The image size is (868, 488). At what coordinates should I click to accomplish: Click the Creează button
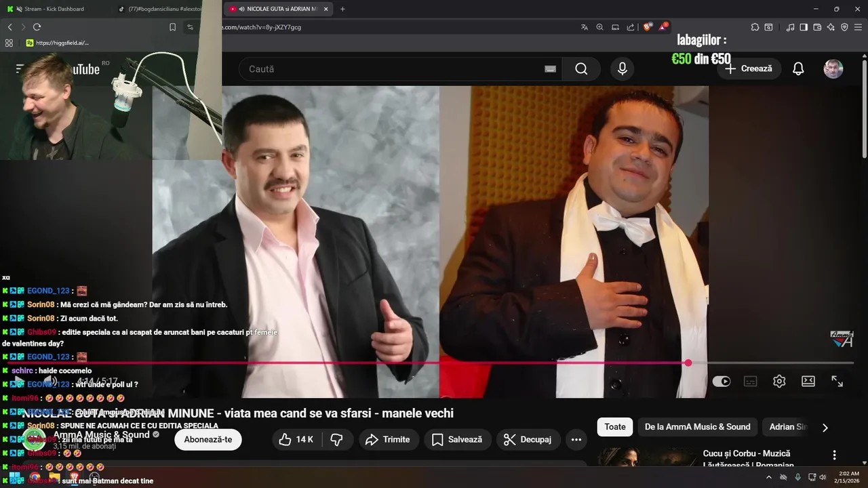tap(749, 69)
